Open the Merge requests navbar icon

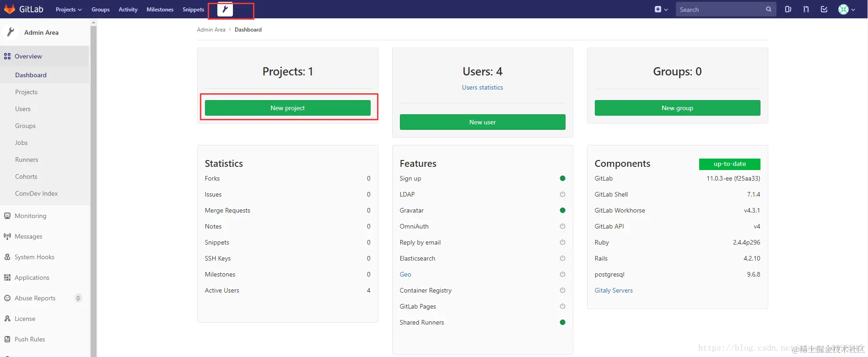pos(806,9)
